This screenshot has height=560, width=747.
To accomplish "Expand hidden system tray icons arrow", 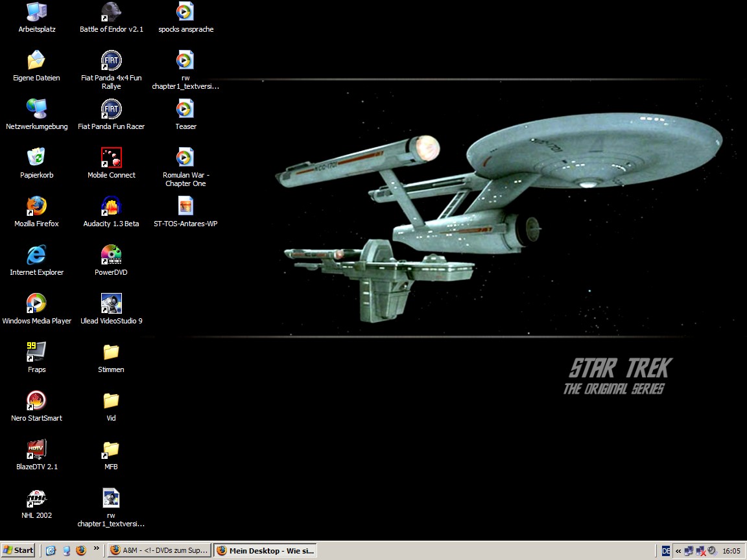I will tap(678, 551).
